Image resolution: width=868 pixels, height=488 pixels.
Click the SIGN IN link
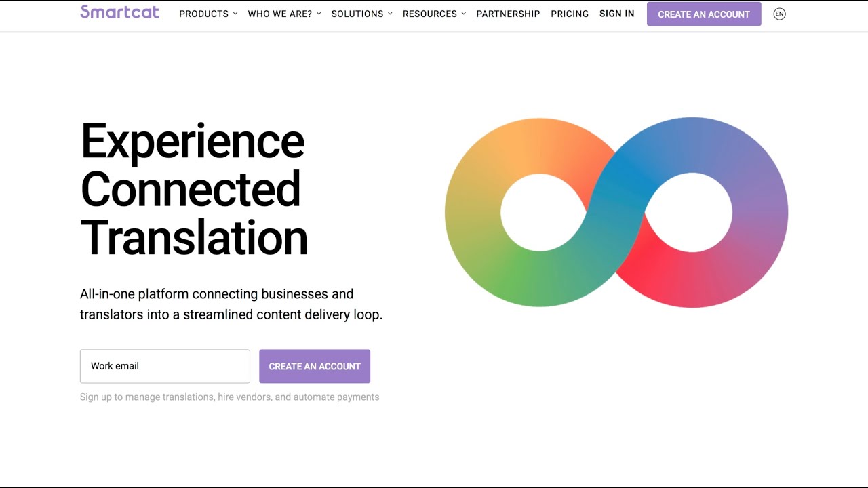click(617, 14)
